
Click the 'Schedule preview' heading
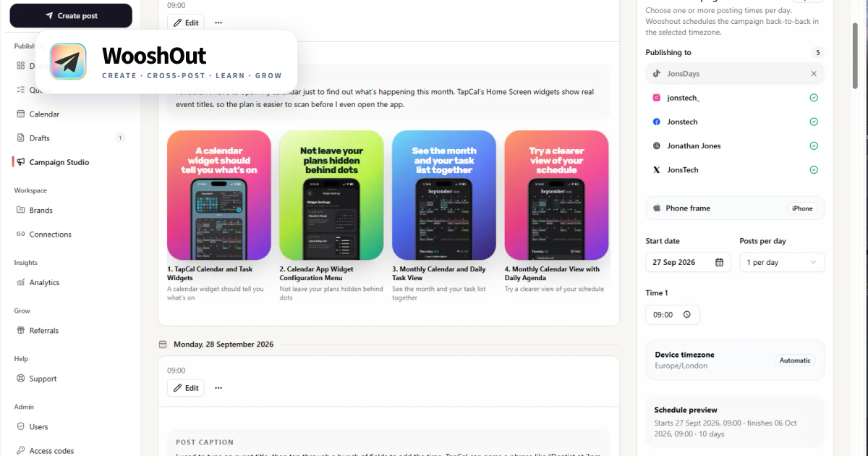[x=686, y=410]
